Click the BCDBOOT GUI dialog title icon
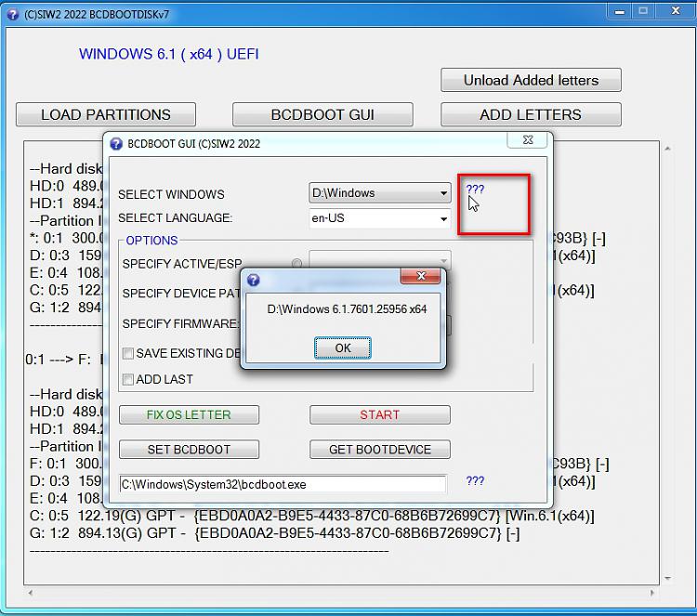Image resolution: width=697 pixels, height=616 pixels. coord(116,144)
